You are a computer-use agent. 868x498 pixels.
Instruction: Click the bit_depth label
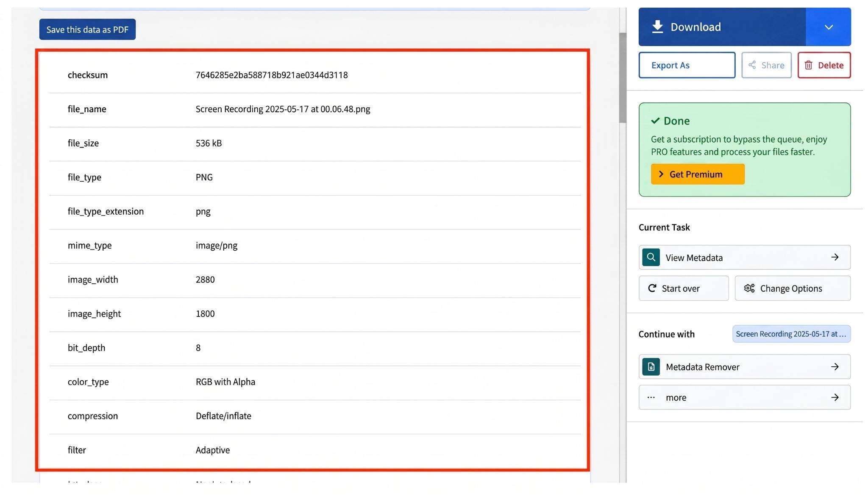(x=86, y=348)
